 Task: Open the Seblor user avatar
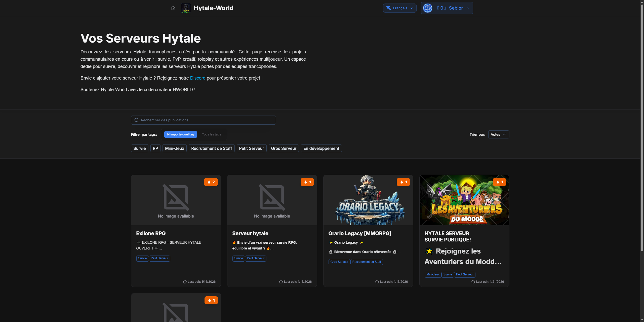(428, 8)
